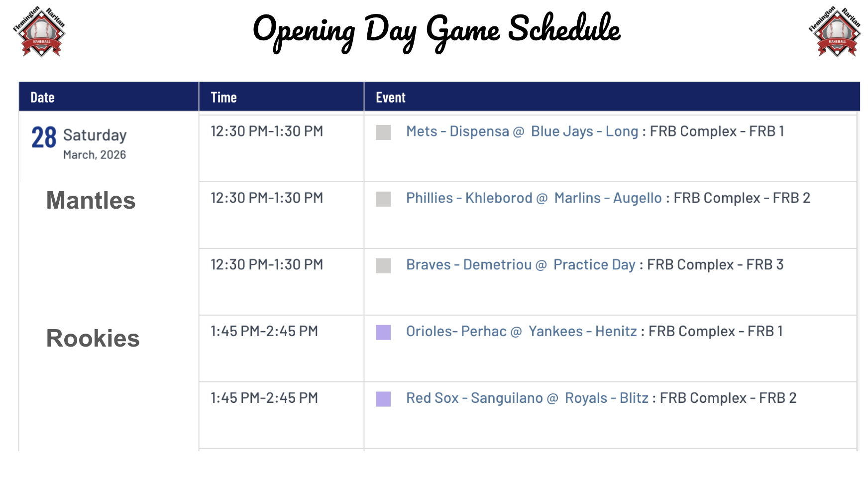Click the gray square beside Mets game
868x488 pixels.
click(383, 132)
